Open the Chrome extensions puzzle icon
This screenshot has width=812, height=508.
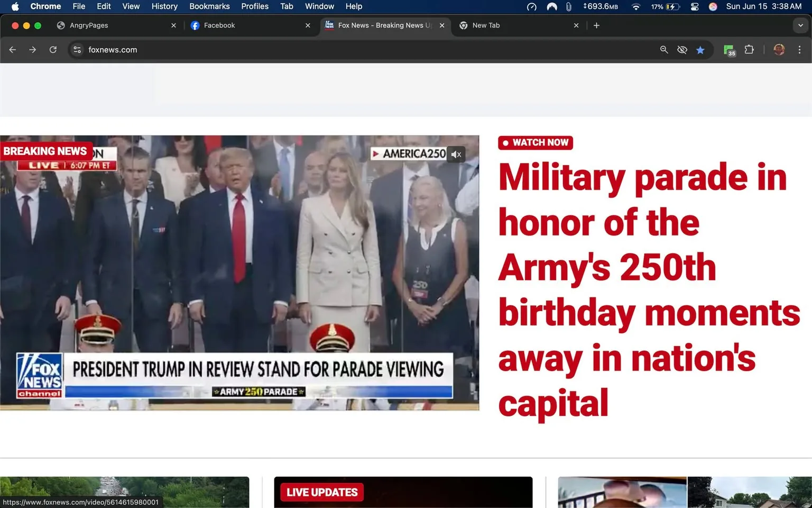(x=749, y=50)
